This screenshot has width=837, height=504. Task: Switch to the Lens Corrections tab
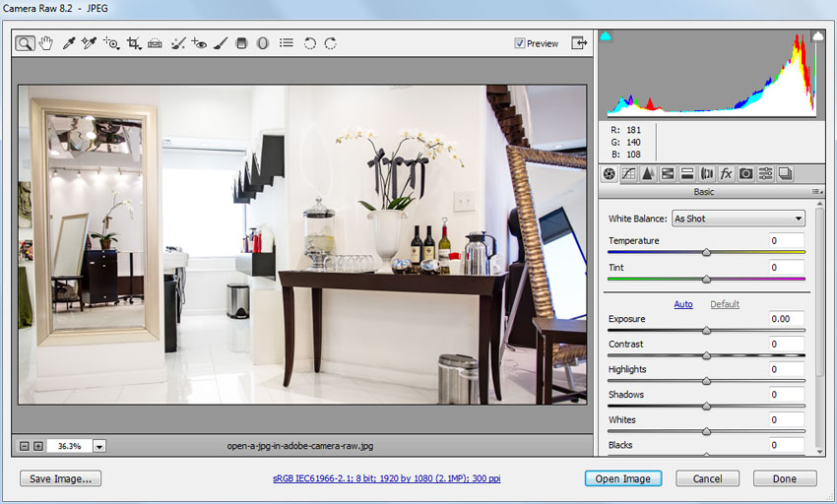click(707, 173)
